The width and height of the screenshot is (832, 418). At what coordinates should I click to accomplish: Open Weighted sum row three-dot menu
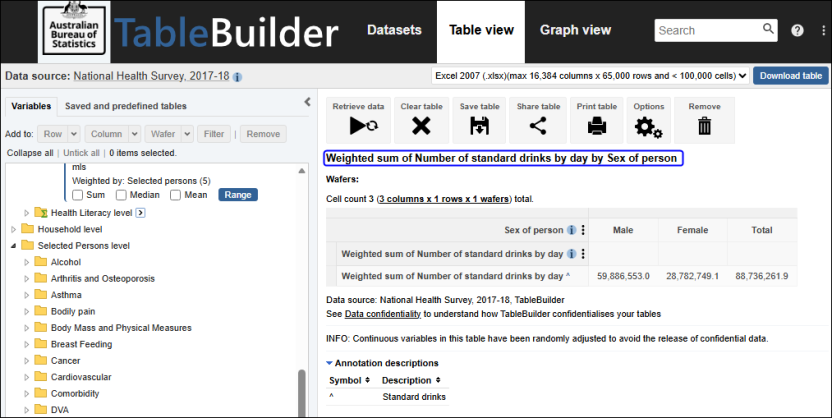(x=583, y=254)
